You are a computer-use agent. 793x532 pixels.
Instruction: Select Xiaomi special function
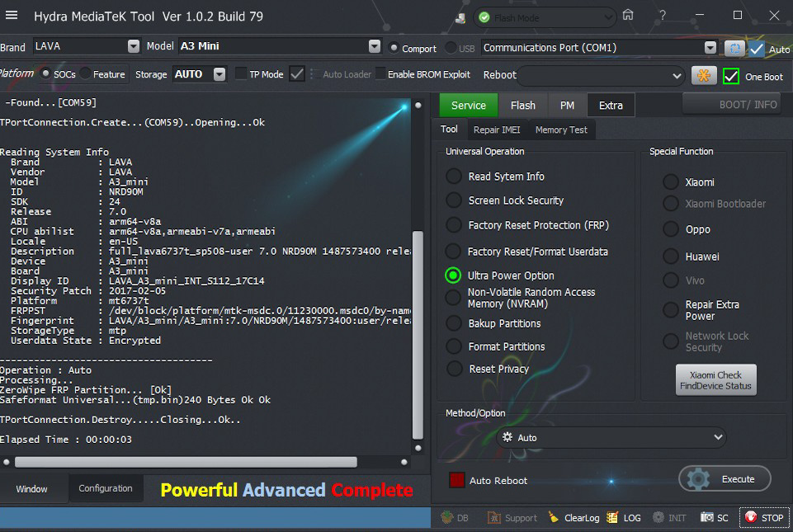click(671, 182)
